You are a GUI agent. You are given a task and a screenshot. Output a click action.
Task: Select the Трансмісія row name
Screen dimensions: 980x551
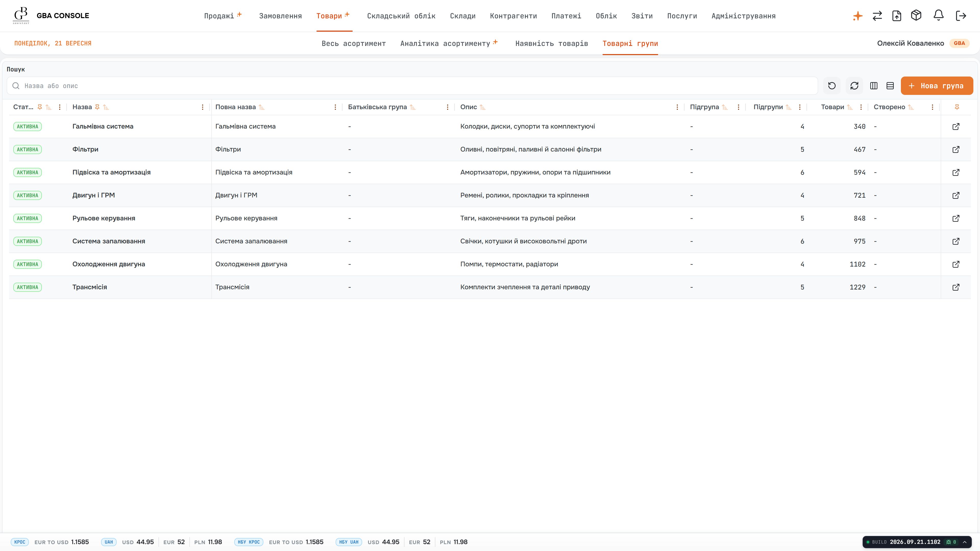pyautogui.click(x=90, y=287)
